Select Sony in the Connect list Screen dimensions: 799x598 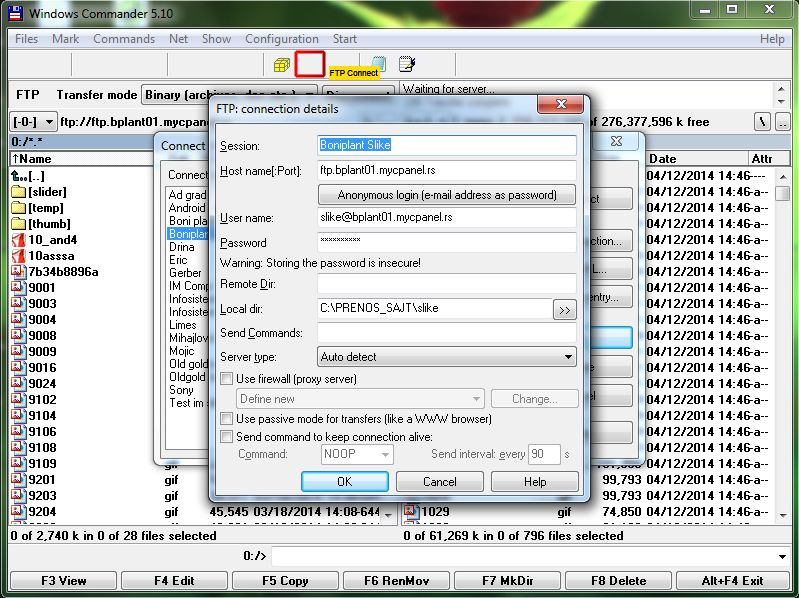[181, 390]
